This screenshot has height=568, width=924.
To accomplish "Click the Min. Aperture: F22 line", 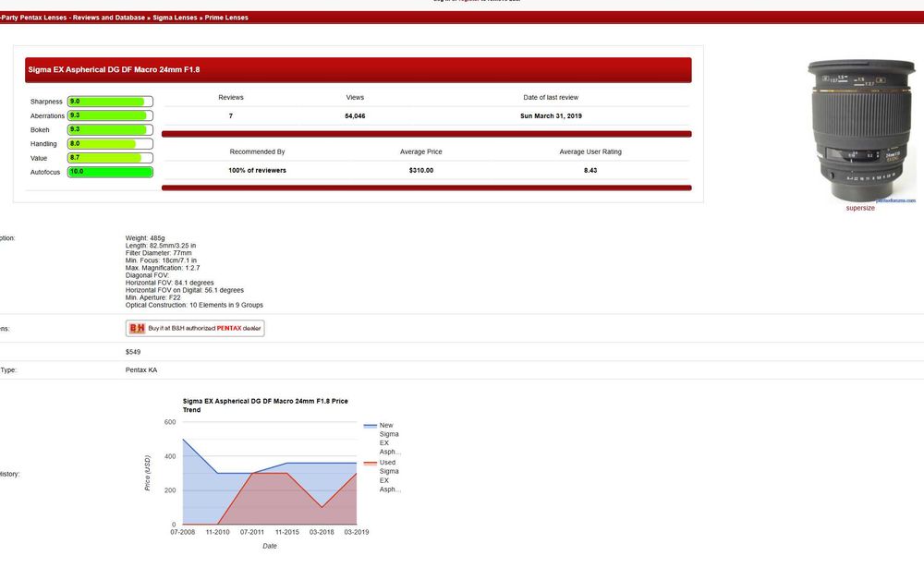I will [x=153, y=297].
